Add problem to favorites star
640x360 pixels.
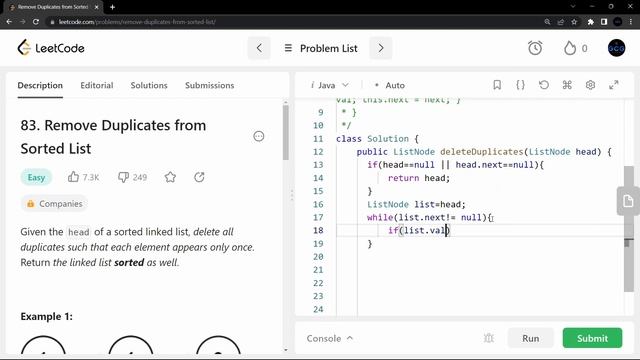170,177
